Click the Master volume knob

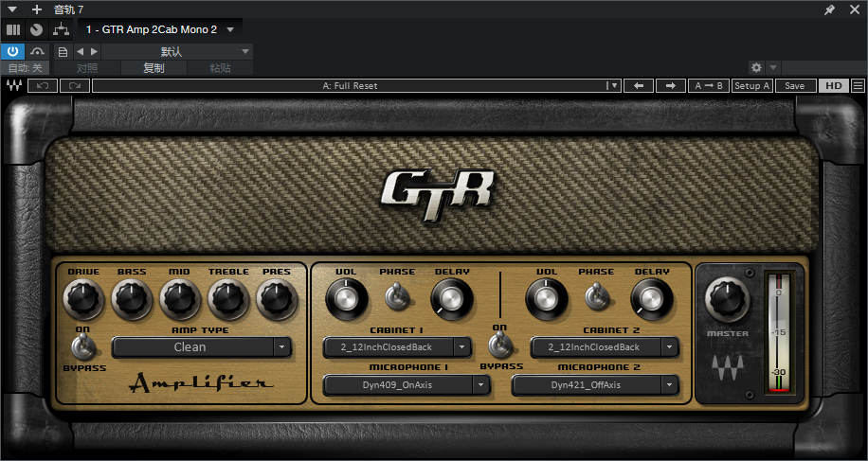click(x=728, y=299)
